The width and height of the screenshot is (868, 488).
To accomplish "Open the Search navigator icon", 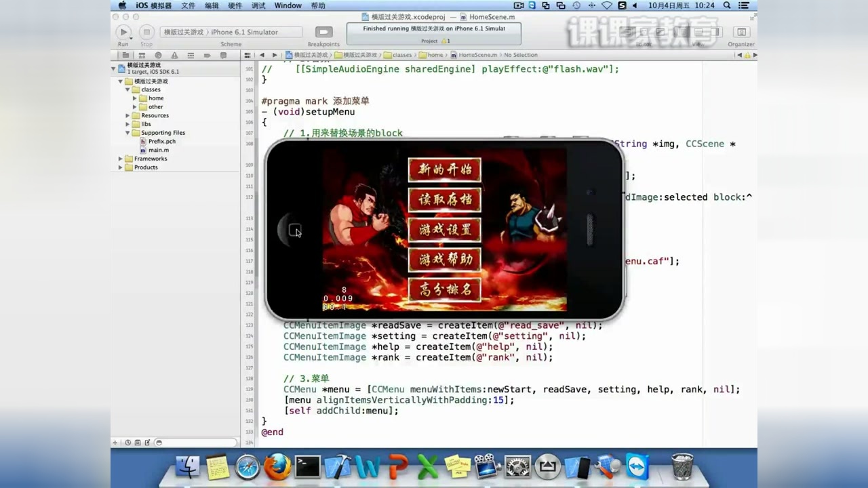I will (158, 55).
